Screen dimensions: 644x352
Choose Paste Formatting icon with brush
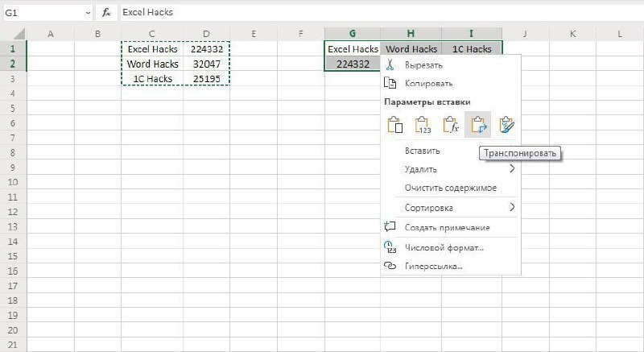506,125
